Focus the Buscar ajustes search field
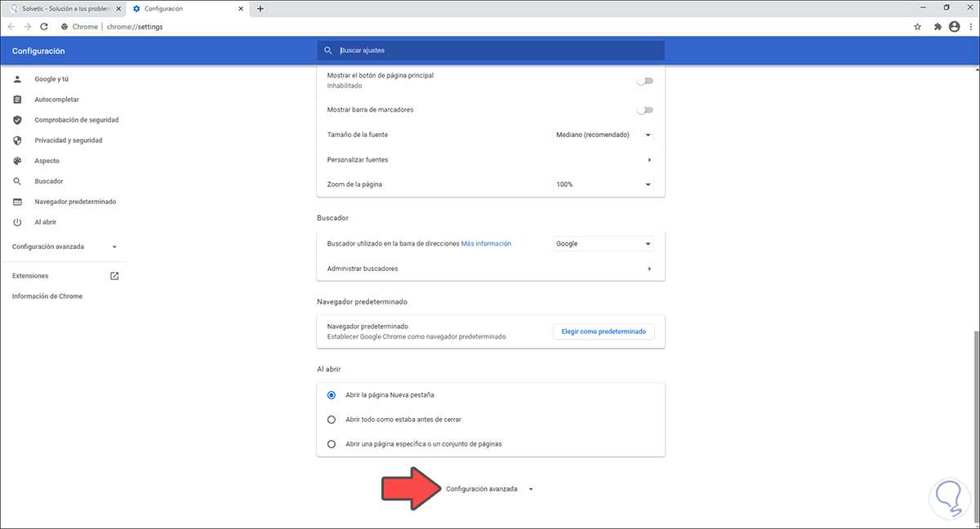 [491, 51]
